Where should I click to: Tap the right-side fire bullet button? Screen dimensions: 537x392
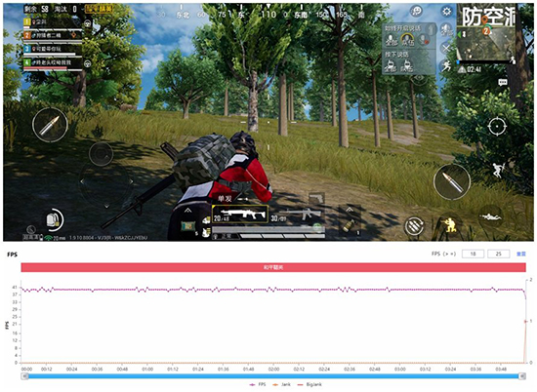(452, 181)
